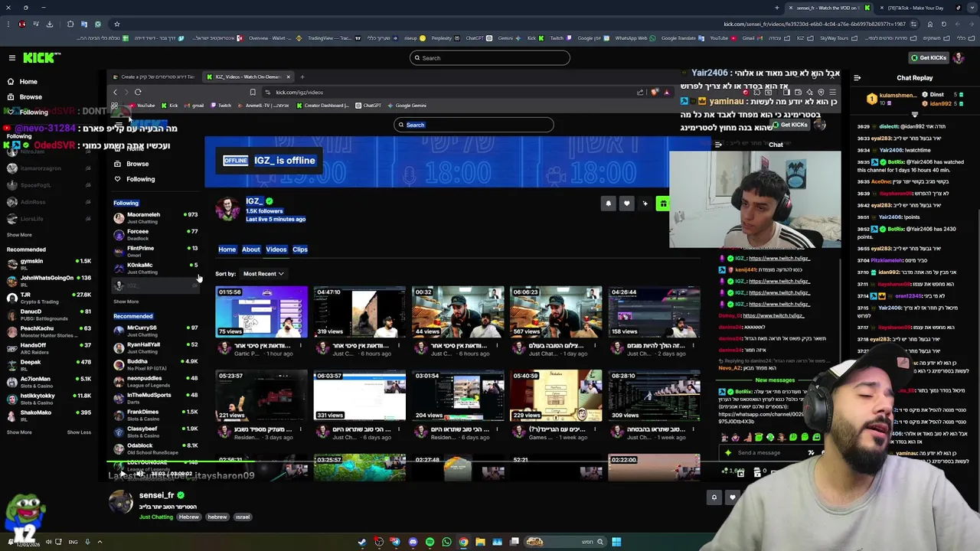The image size is (980, 551).
Task: Open Ac7ionMan recommended channel
Action: pos(48,382)
